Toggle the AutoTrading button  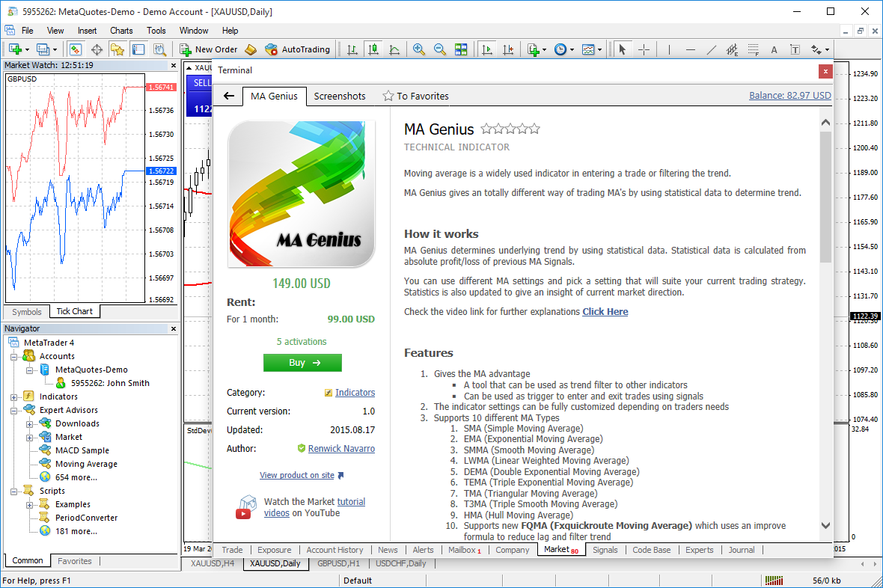(x=297, y=49)
